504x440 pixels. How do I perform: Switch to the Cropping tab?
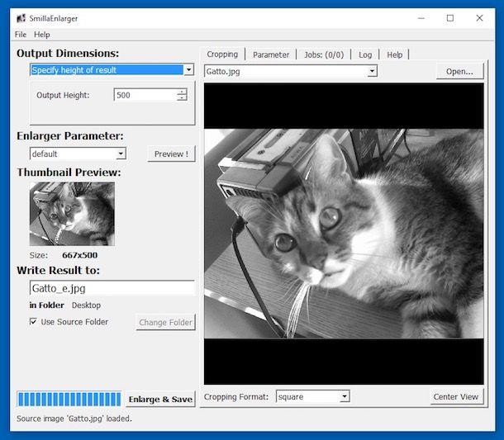coord(222,54)
